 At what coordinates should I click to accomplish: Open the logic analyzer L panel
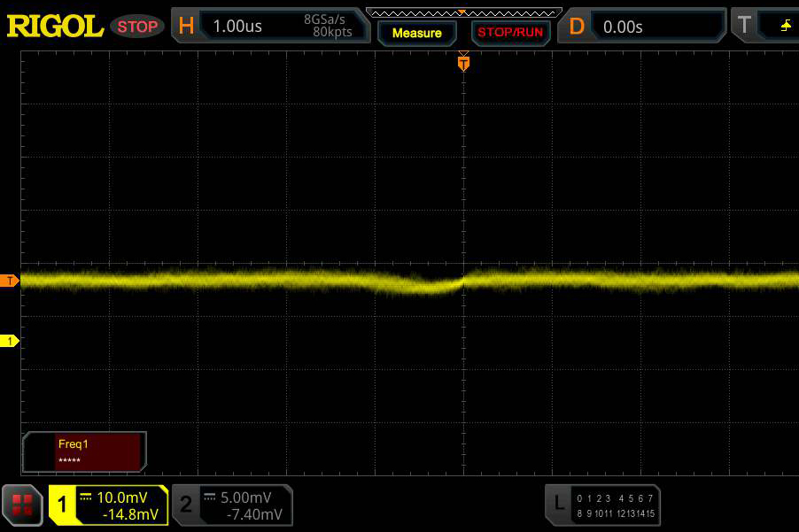point(603,505)
